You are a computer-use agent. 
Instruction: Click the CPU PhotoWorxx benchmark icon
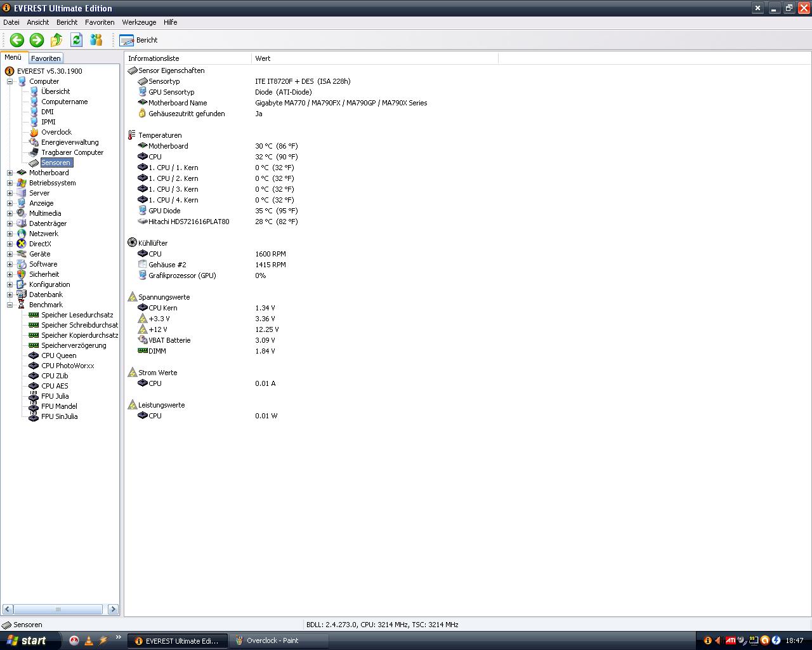click(34, 366)
